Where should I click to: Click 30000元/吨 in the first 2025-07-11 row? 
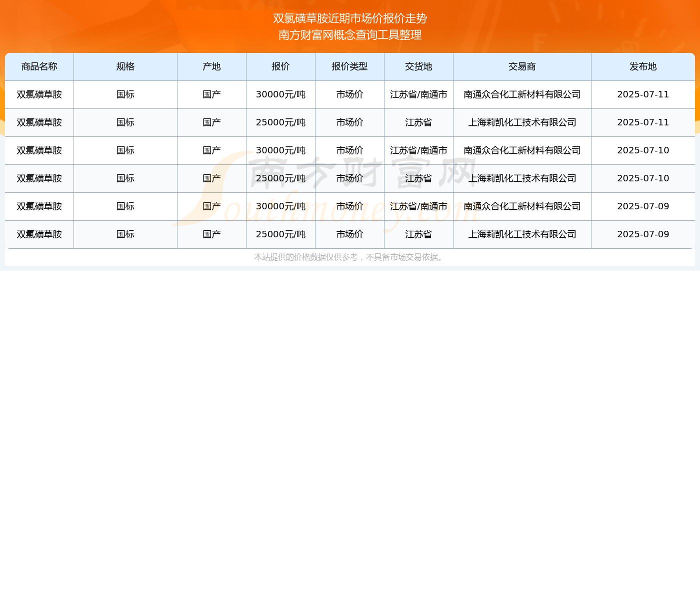(x=280, y=94)
